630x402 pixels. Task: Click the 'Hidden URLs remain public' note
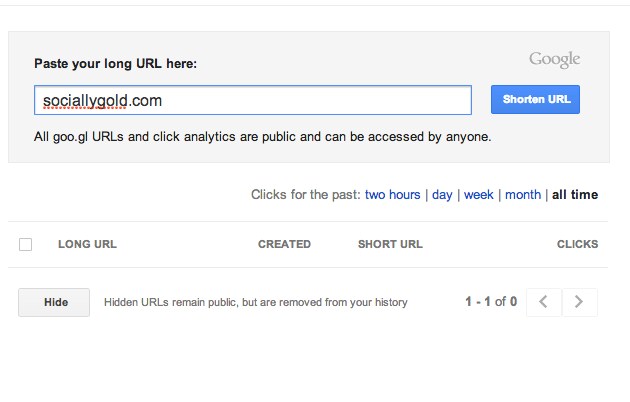pyautogui.click(x=256, y=302)
